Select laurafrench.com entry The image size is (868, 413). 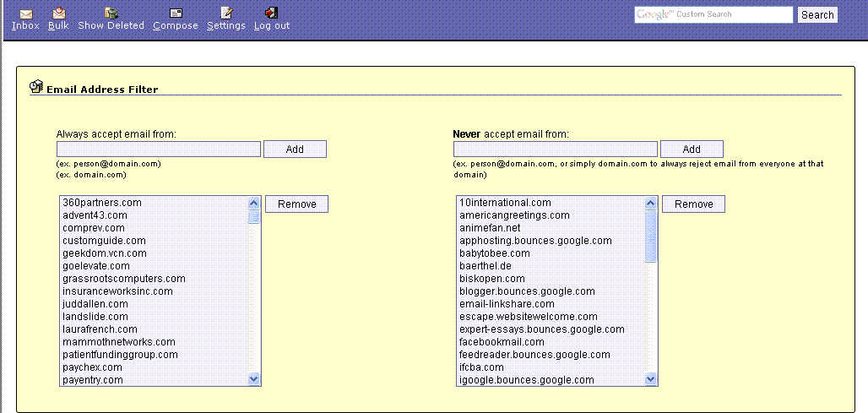point(155,329)
